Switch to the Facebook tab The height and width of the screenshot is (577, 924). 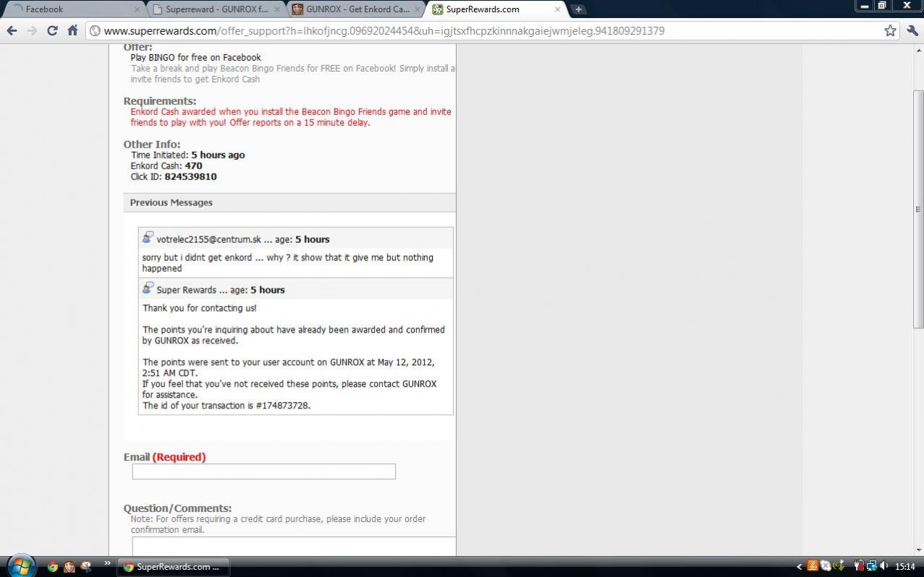[72, 9]
